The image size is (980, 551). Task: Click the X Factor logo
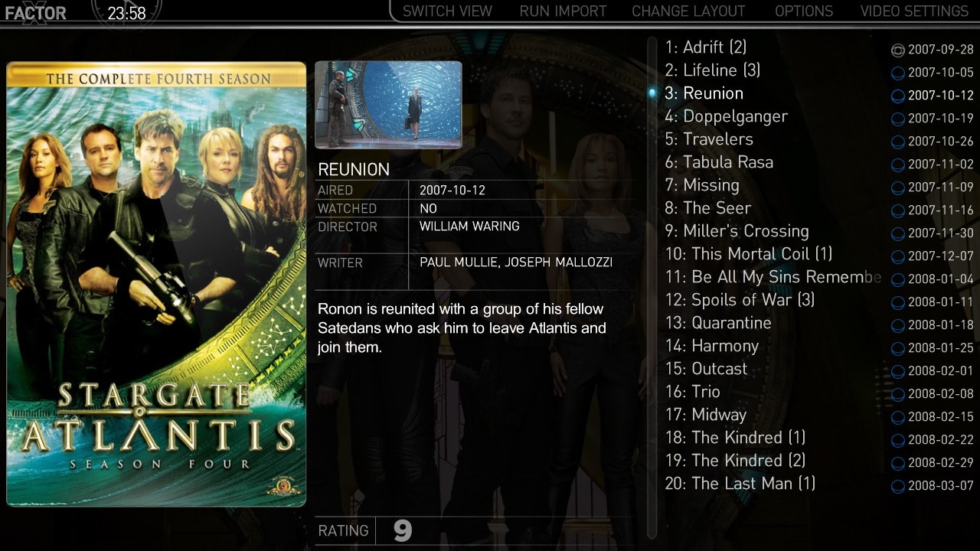tap(34, 12)
